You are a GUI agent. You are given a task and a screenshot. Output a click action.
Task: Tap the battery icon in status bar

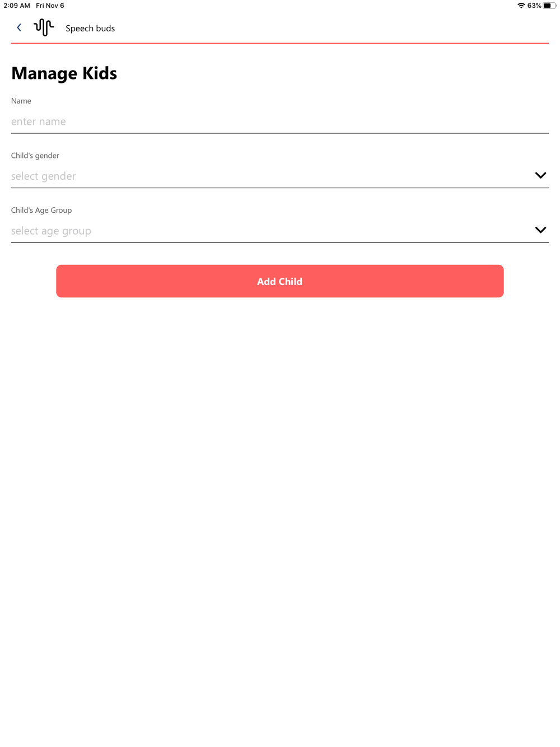pyautogui.click(x=548, y=6)
